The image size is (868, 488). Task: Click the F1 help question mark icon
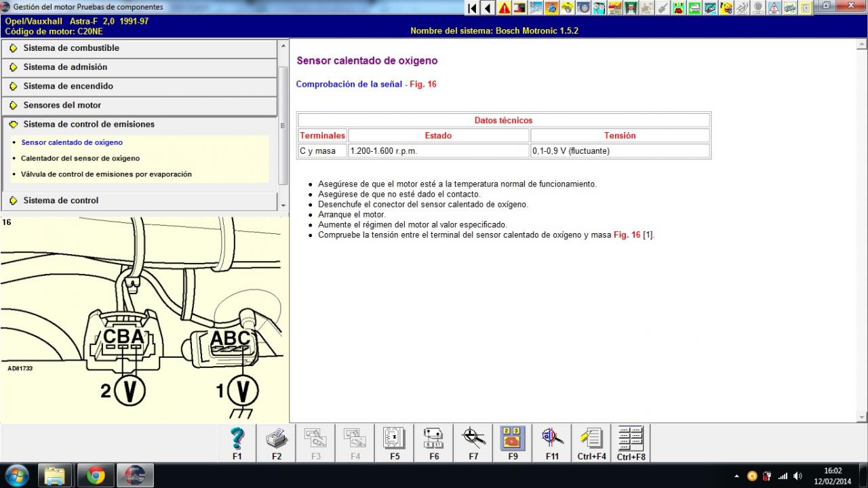pyautogui.click(x=237, y=439)
